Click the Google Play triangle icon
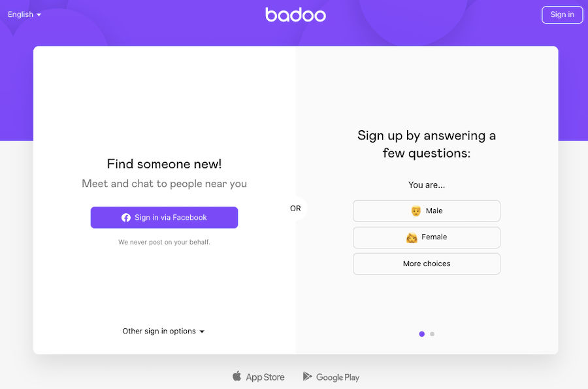 click(307, 377)
